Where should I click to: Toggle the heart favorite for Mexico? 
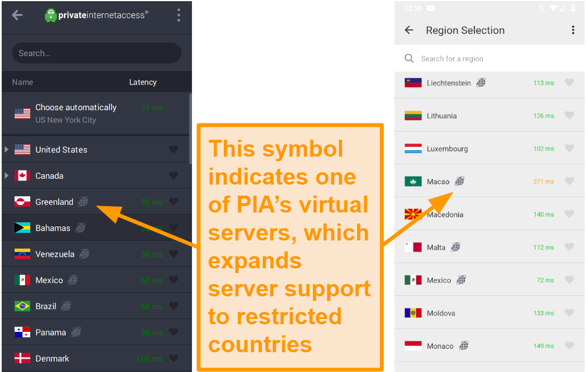(173, 280)
